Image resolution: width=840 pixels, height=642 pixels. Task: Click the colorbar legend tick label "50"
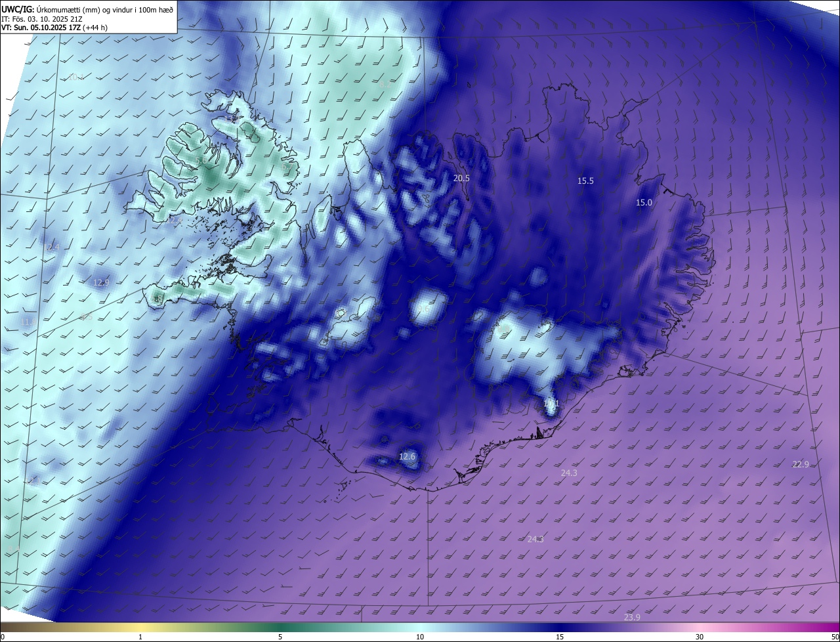(x=835, y=637)
